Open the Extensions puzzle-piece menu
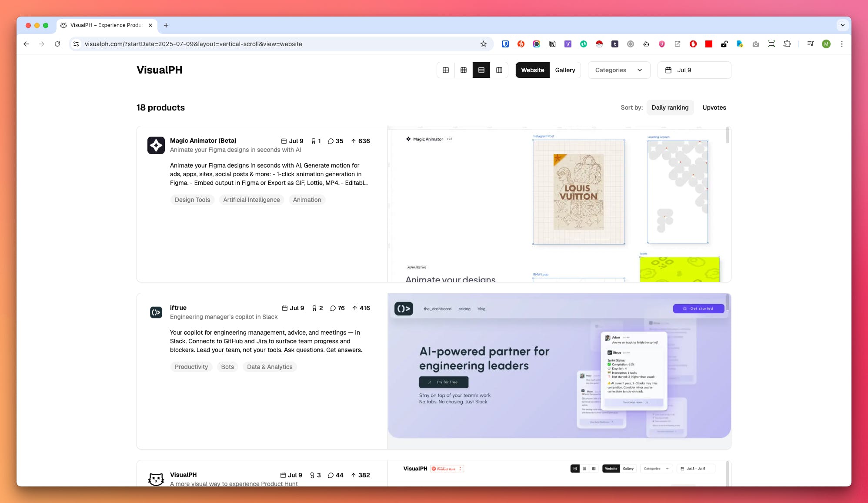 (787, 44)
